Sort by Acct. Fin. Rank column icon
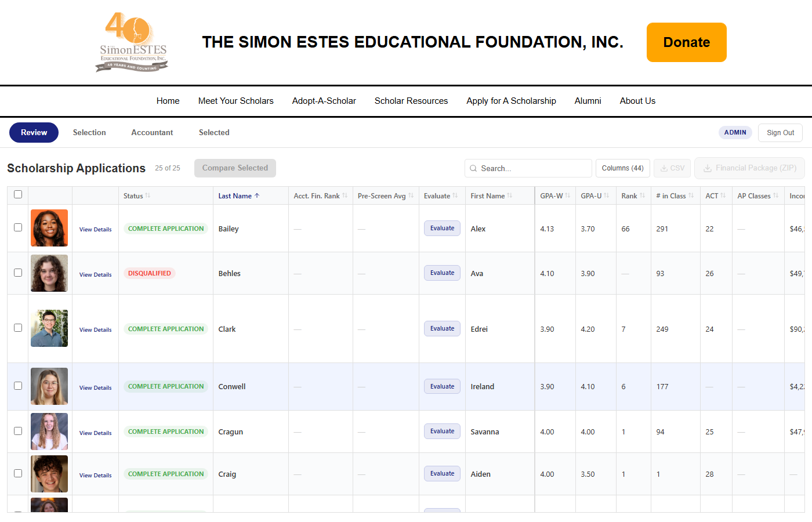This screenshot has height=522, width=812. click(345, 195)
